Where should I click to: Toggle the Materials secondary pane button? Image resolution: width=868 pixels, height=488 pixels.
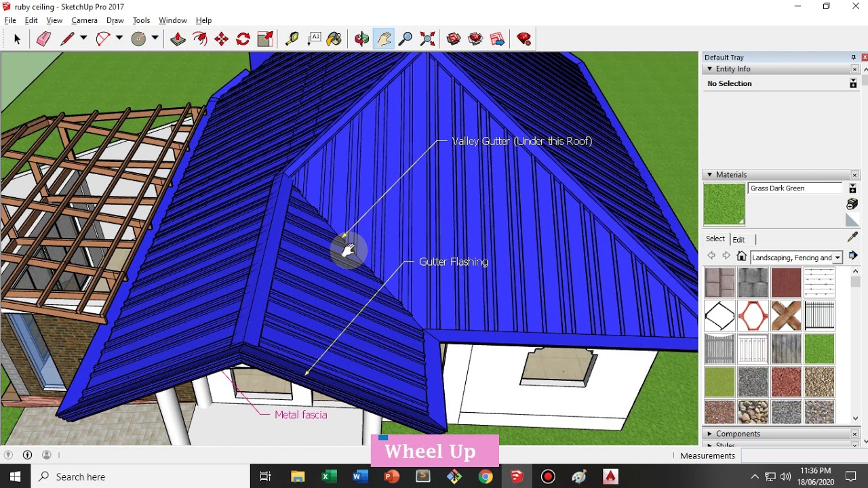(852, 188)
